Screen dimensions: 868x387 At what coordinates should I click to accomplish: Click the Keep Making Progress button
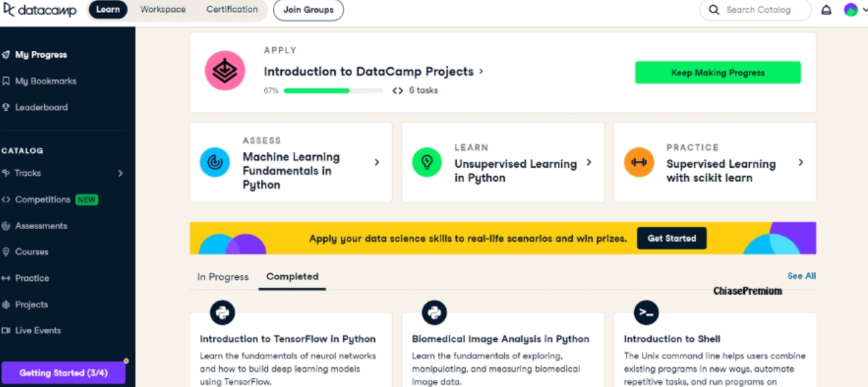[x=717, y=72]
